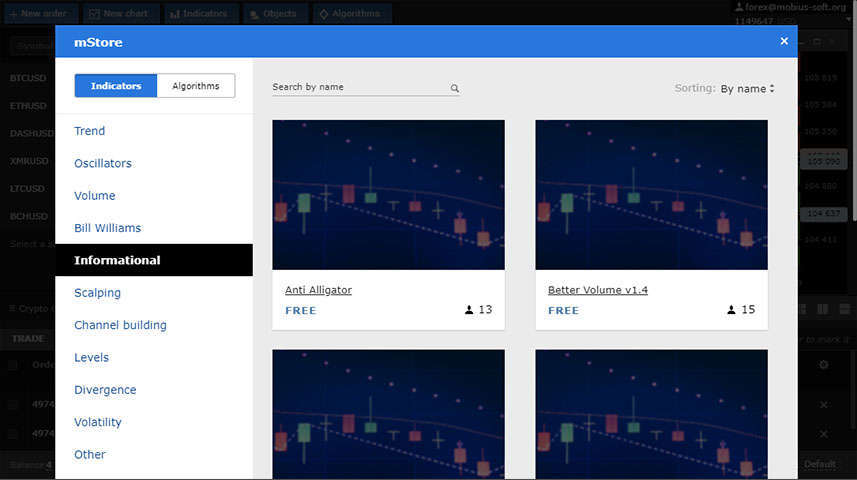Select the Volatility category
Screen dimensions: 857x480
(98, 422)
